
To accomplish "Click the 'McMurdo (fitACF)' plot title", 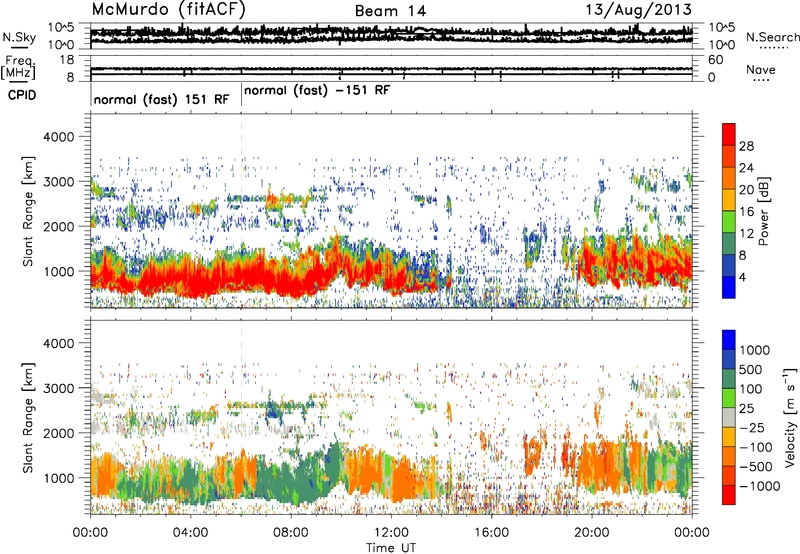I will click(168, 10).
